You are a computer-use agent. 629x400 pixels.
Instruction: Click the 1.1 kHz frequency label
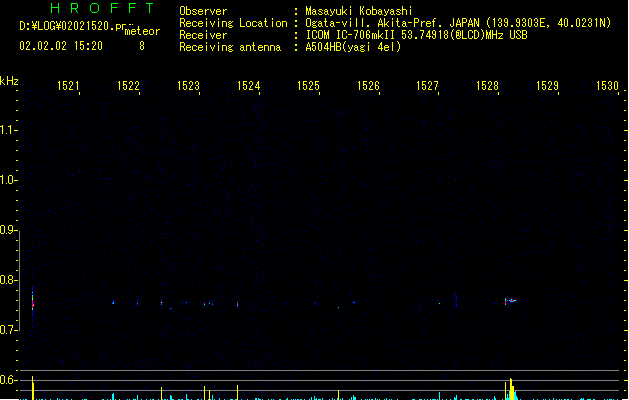tap(8, 130)
